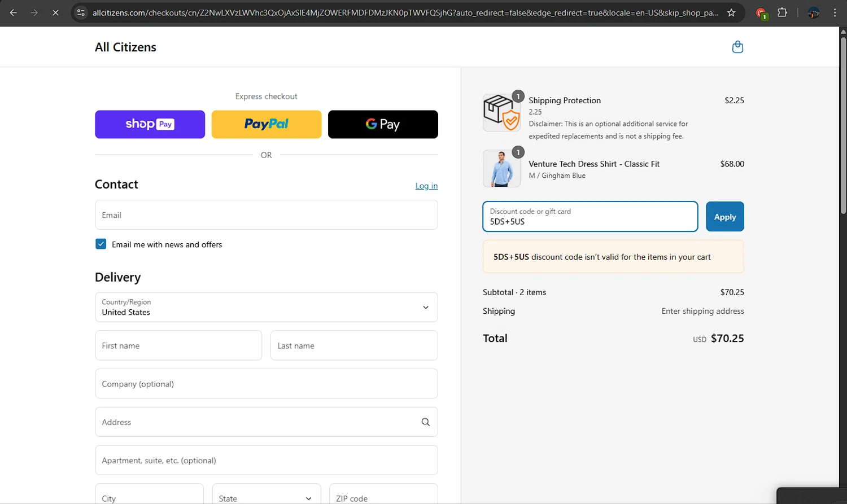Focus the Company (optional) field
847x504 pixels.
click(x=267, y=384)
